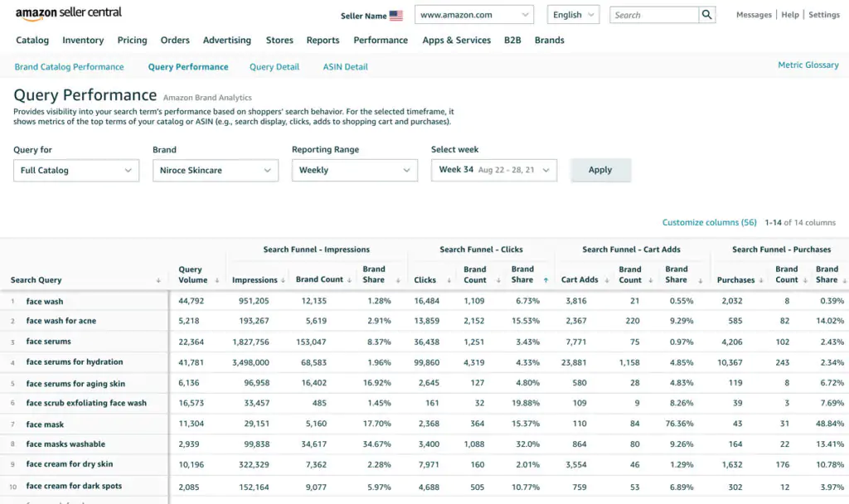
Task: Click the 3,498,000 impressions value
Action: tap(250, 363)
